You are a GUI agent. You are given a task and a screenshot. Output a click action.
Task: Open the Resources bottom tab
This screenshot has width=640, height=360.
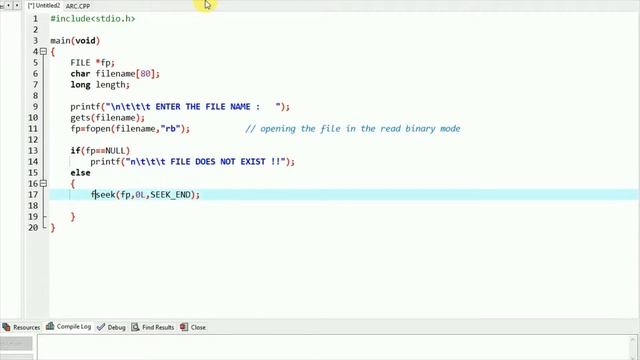[x=22, y=327]
